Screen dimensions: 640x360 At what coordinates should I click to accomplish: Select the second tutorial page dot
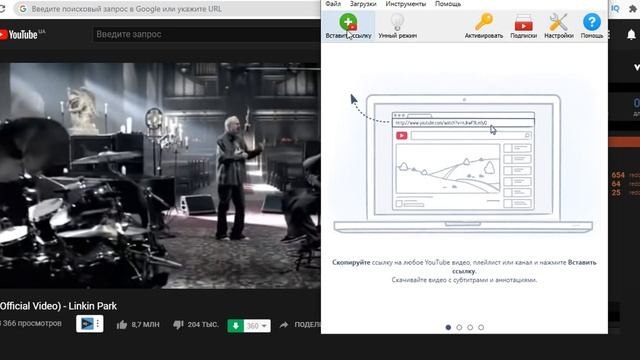pyautogui.click(x=459, y=327)
